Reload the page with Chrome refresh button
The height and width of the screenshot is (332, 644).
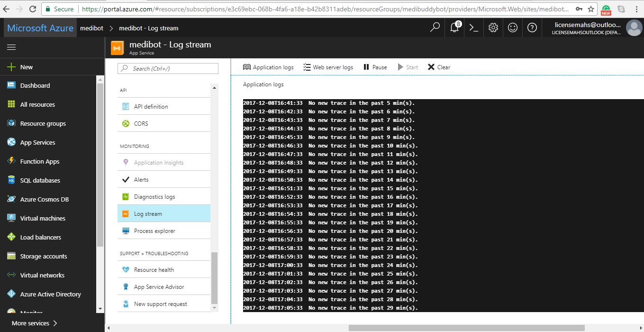[x=33, y=9]
